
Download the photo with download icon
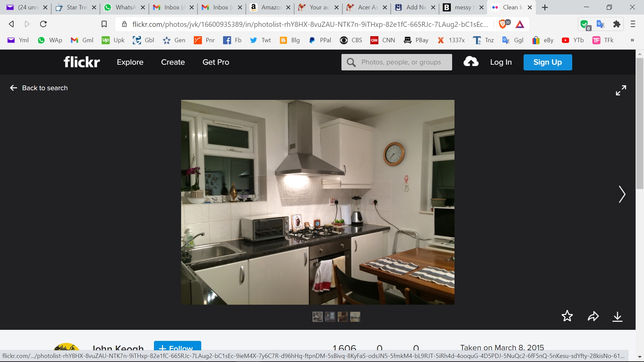(x=617, y=316)
